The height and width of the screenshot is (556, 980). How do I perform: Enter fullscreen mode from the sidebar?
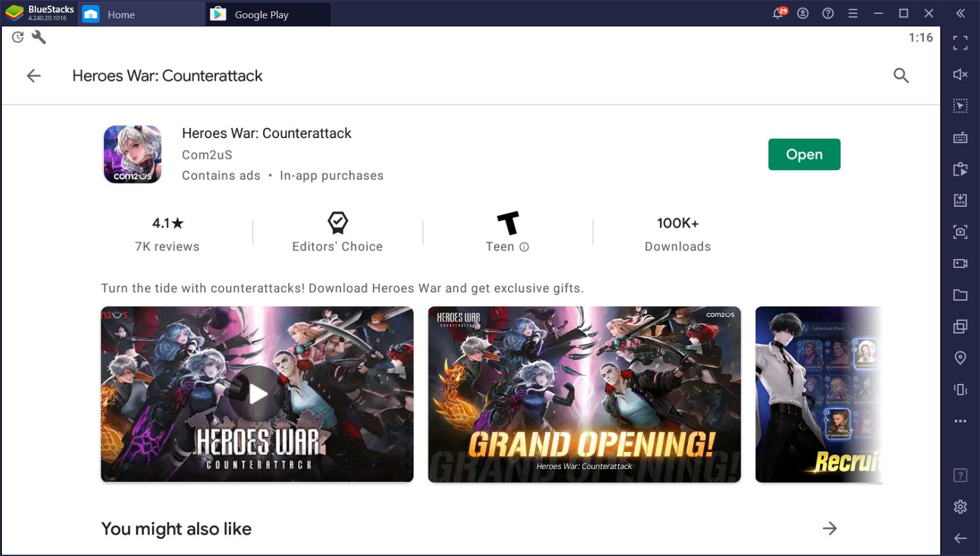pyautogui.click(x=960, y=43)
